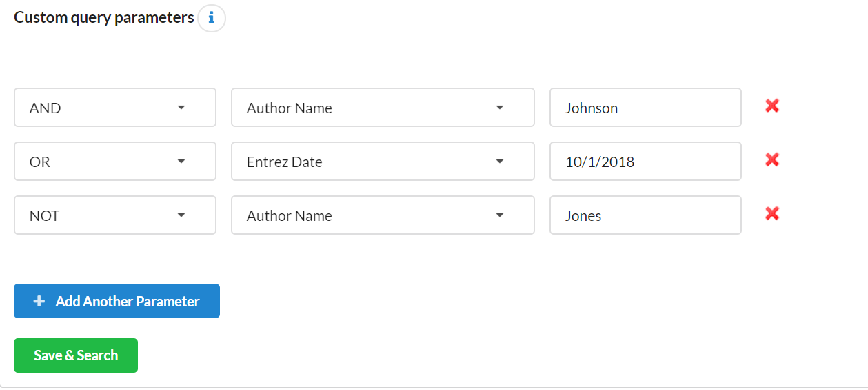
Task: Click the Johnson value text field
Action: click(x=645, y=108)
